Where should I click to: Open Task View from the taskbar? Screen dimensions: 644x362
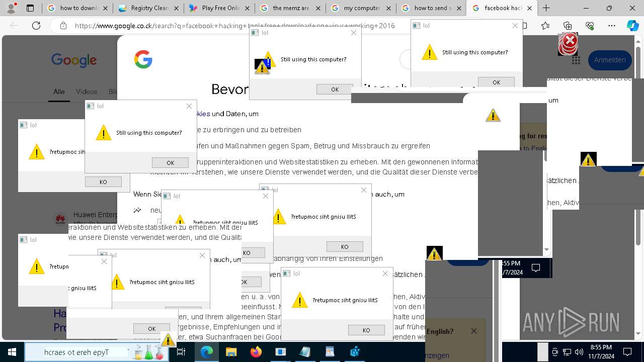pyautogui.click(x=181, y=352)
